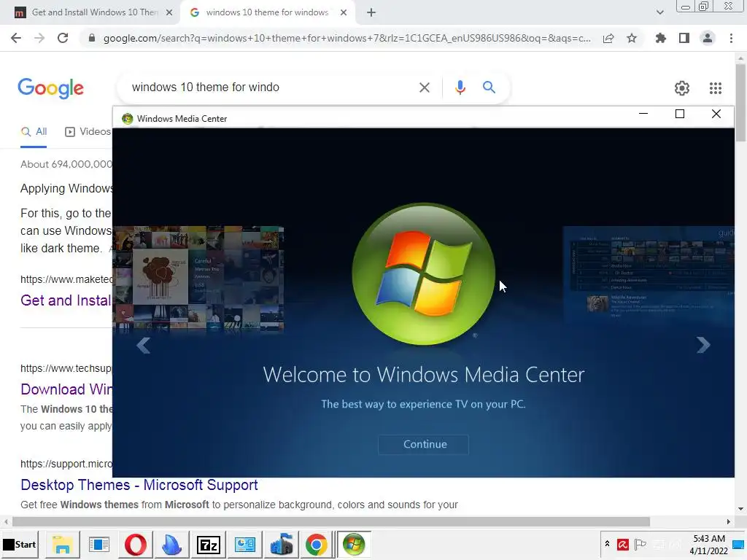Close the Google search results tab
This screenshot has height=560, width=747.
coord(344,12)
